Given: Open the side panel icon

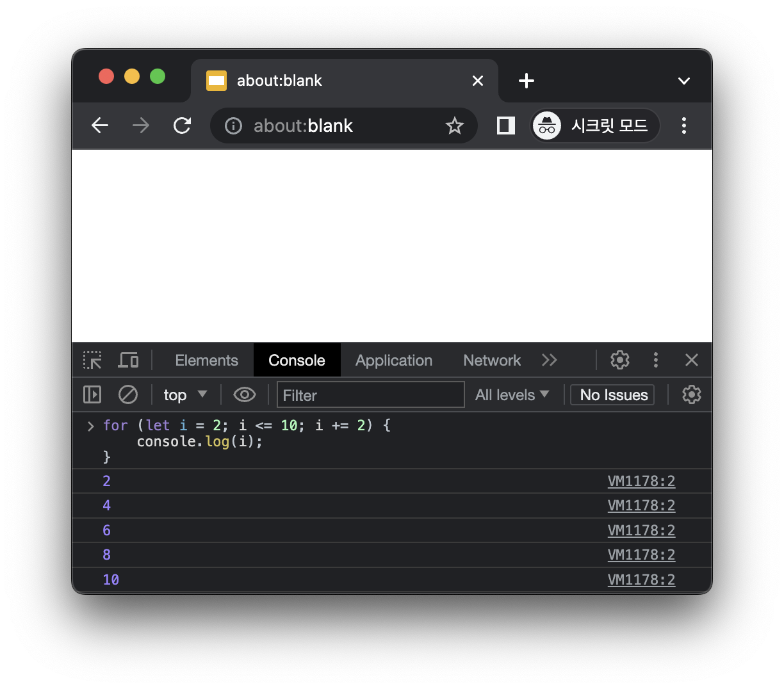Looking at the screenshot, I should [506, 126].
